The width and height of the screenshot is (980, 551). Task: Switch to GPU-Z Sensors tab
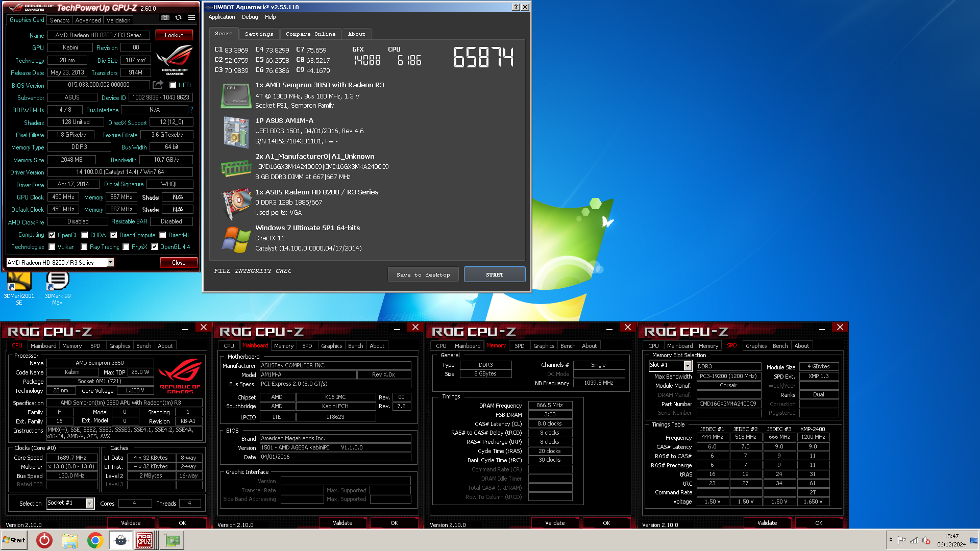60,20
